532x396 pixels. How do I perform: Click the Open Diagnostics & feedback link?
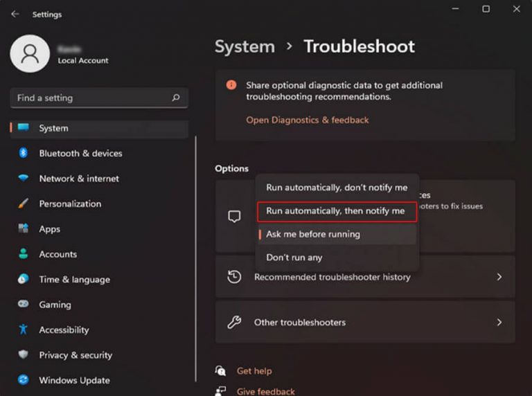[x=308, y=120]
